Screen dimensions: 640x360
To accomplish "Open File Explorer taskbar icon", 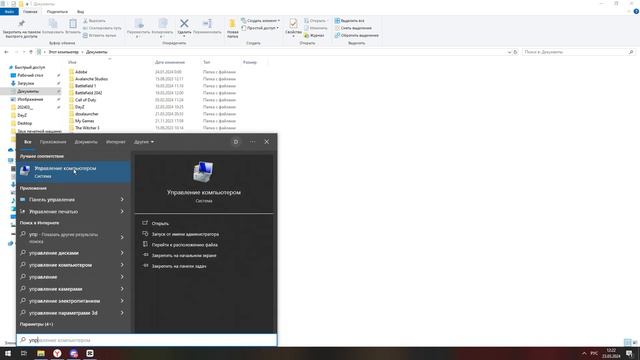I will (x=41, y=353).
